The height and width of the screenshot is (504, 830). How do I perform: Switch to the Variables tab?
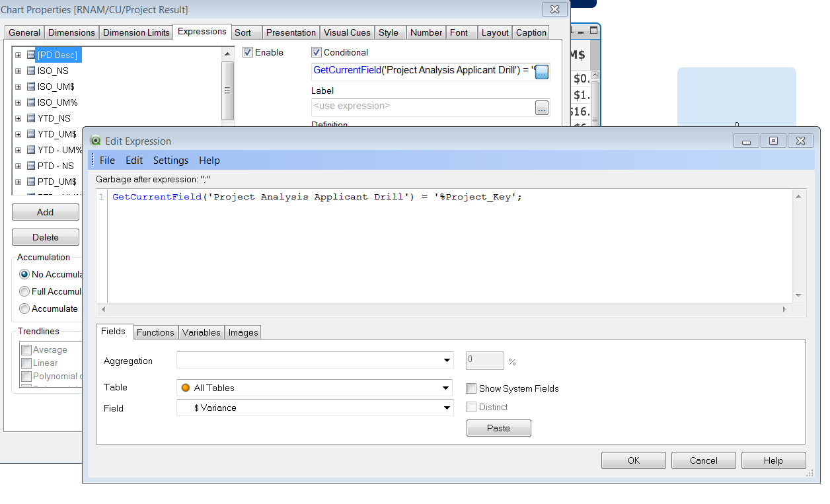[x=202, y=332]
